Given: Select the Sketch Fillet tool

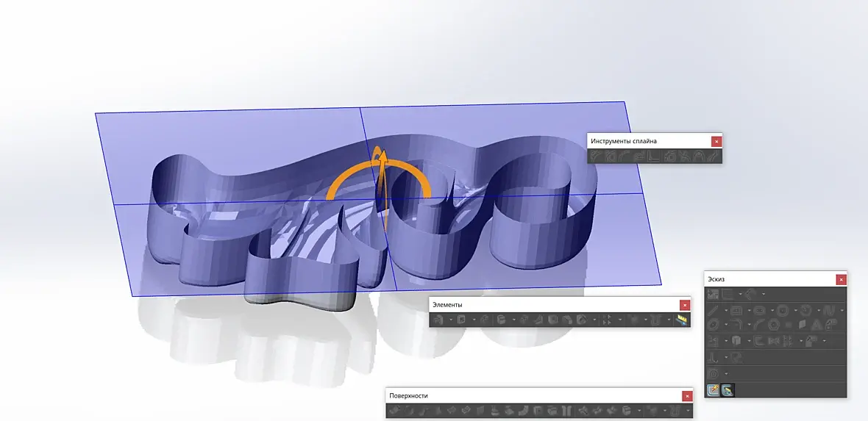Looking at the screenshot, I should click(x=736, y=324).
